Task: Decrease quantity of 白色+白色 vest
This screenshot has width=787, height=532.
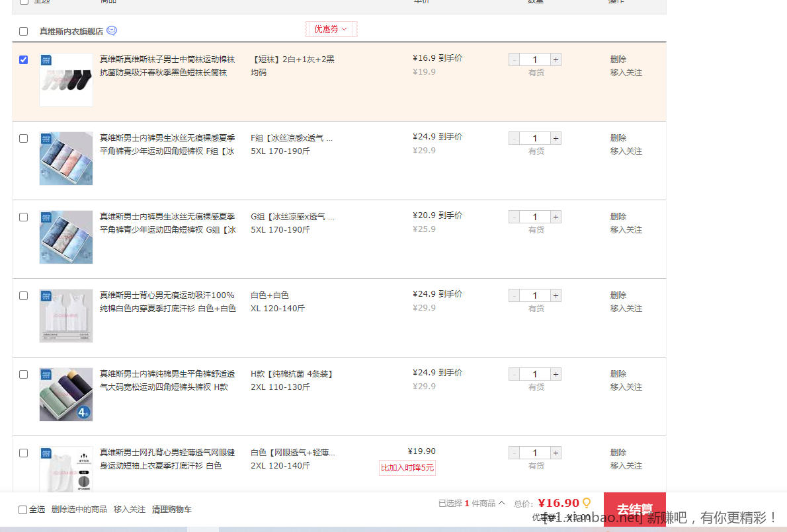Action: tap(514, 296)
